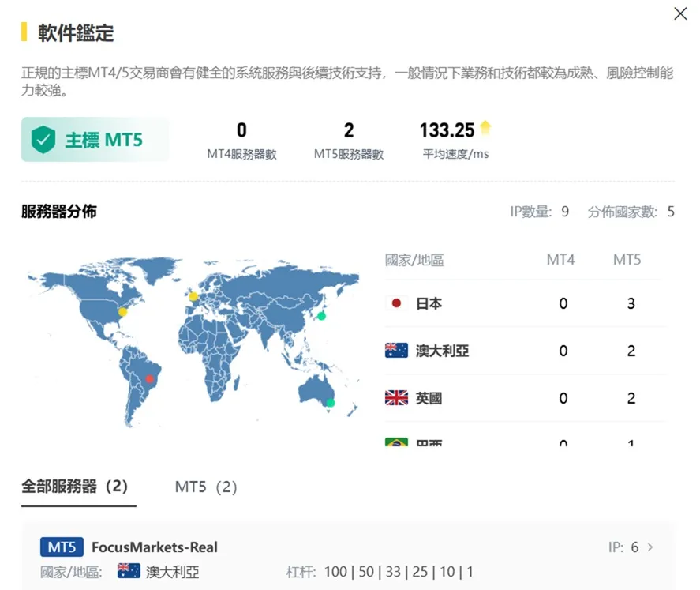Click the world map thumbnail
This screenshot has width=700, height=590.
193,342
